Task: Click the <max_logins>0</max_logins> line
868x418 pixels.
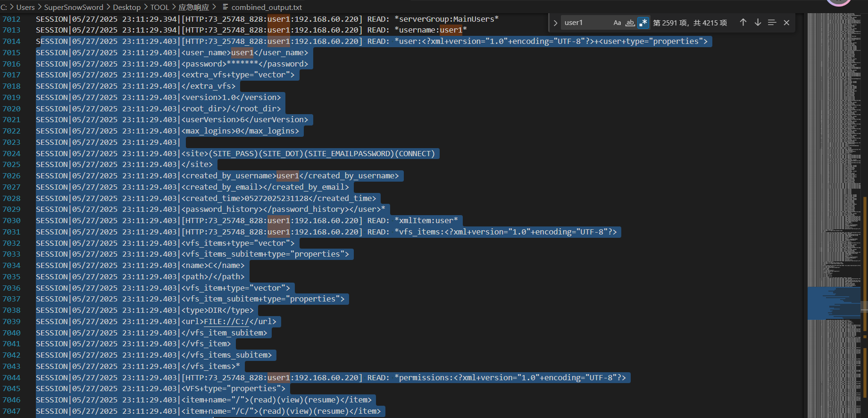Action: point(240,131)
